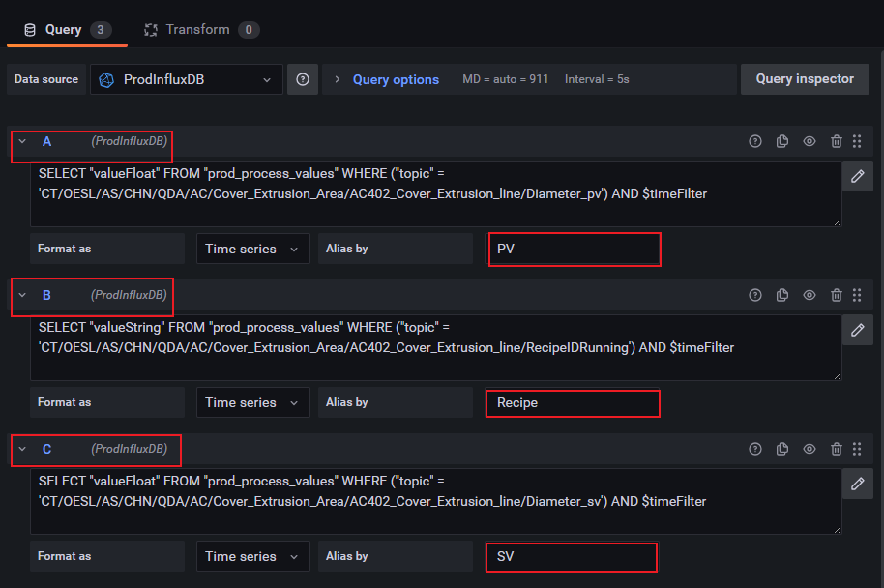Open help for query A

click(755, 141)
